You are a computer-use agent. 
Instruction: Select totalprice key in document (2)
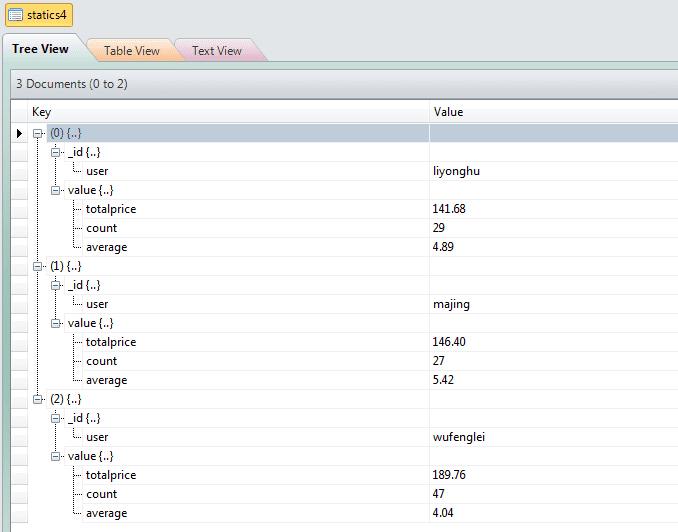click(111, 475)
